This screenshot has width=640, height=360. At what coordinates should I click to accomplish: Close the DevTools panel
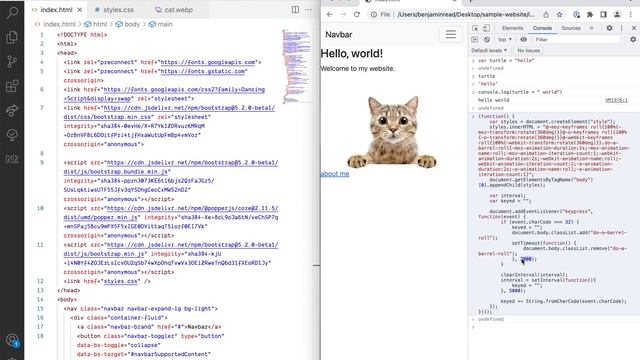tap(634, 28)
